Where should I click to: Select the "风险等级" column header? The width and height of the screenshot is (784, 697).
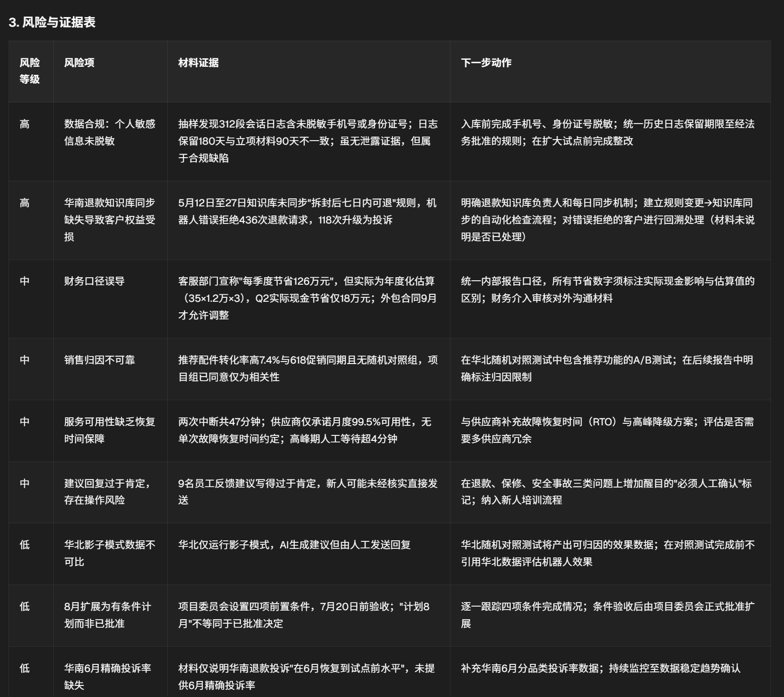click(x=30, y=71)
